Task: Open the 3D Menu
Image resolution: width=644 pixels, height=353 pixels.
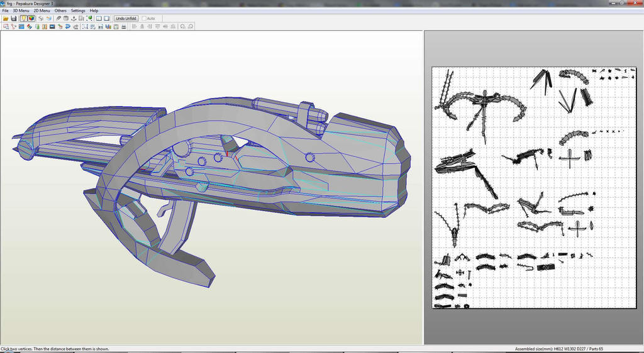Action: 21,11
